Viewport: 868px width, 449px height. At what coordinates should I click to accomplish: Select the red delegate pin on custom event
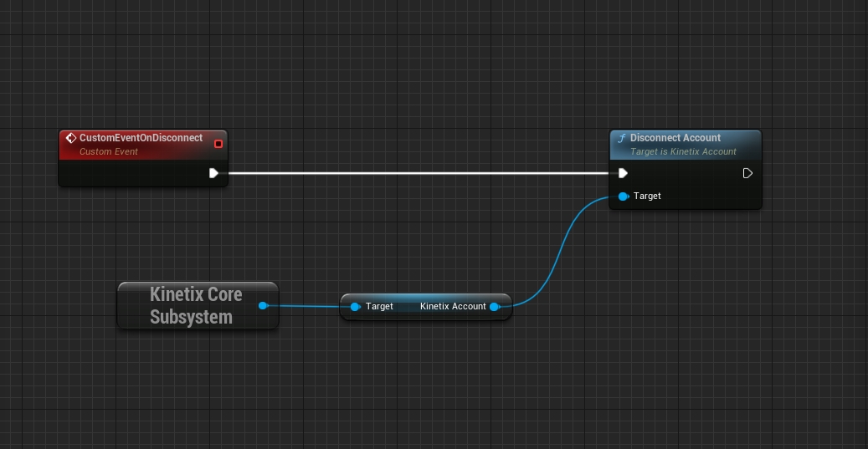pos(218,144)
